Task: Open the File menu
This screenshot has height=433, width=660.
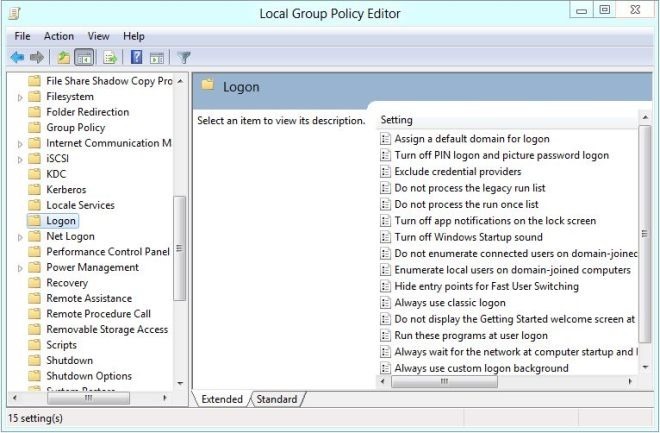Action: 22,36
